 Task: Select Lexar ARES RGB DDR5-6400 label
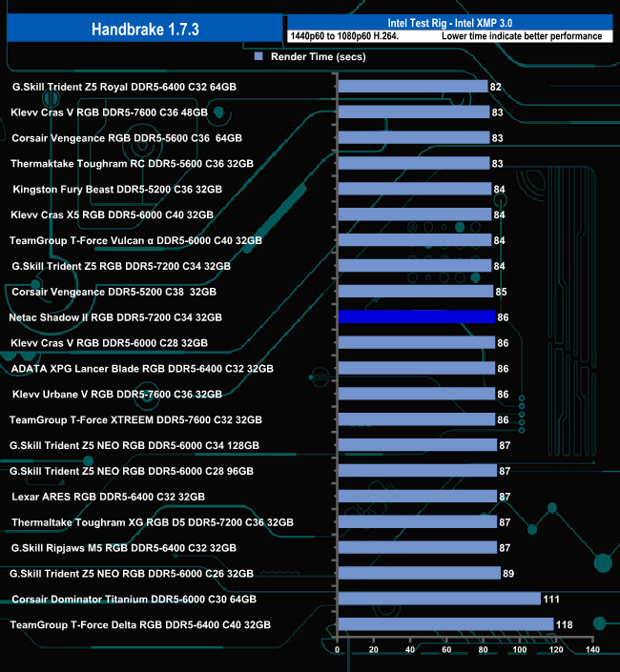tap(109, 497)
